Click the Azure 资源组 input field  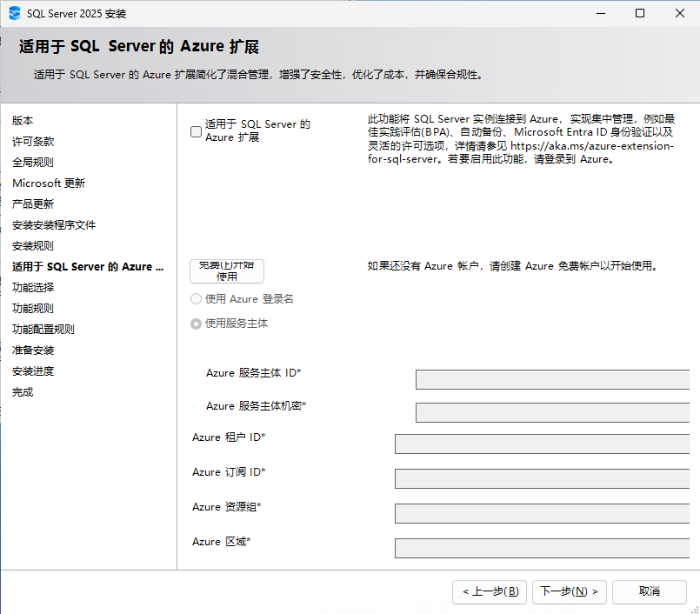click(x=542, y=513)
